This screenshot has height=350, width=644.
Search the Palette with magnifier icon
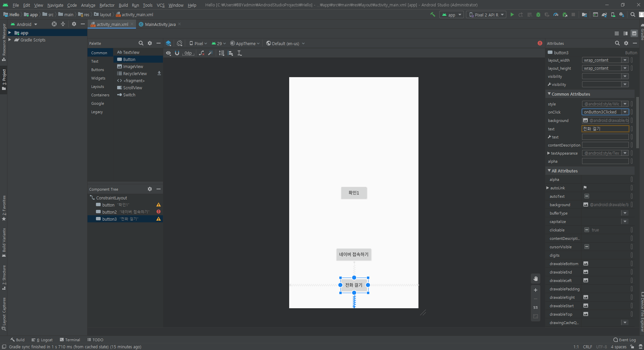[141, 43]
